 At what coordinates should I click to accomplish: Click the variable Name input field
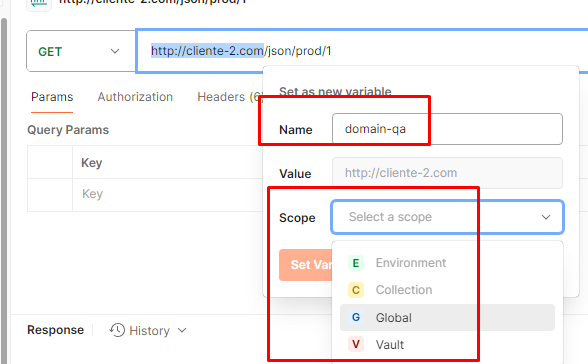[x=447, y=129]
